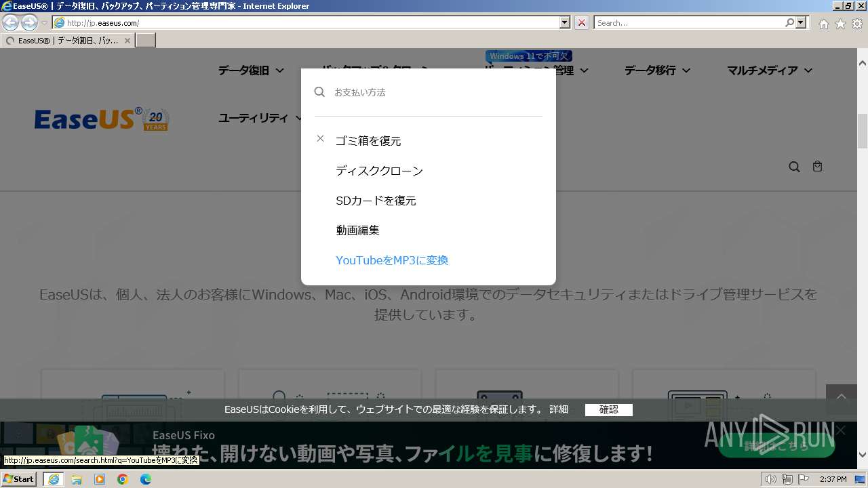This screenshot has width=868, height=488.
Task: Select the ディスククローン suggestion
Action: tap(379, 171)
